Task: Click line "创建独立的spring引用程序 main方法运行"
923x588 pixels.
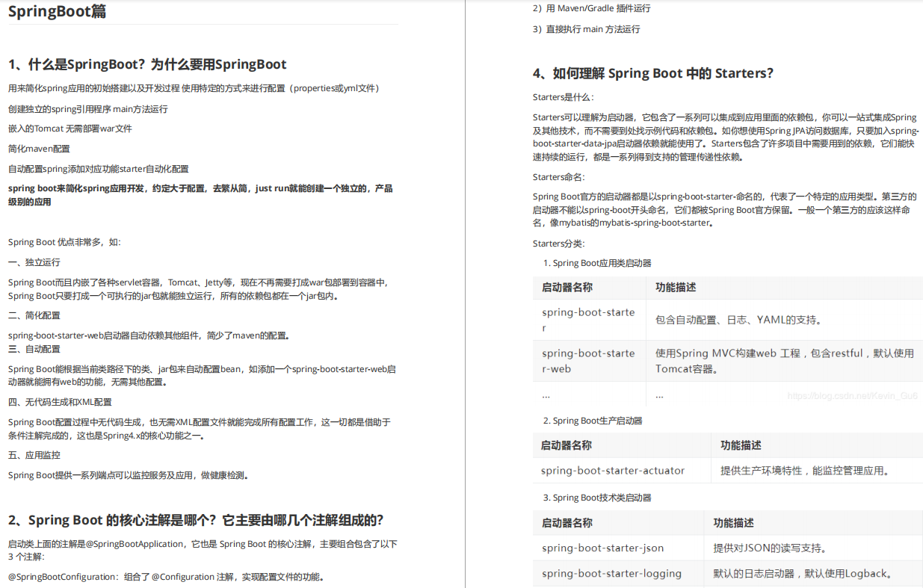Action: (x=88, y=109)
